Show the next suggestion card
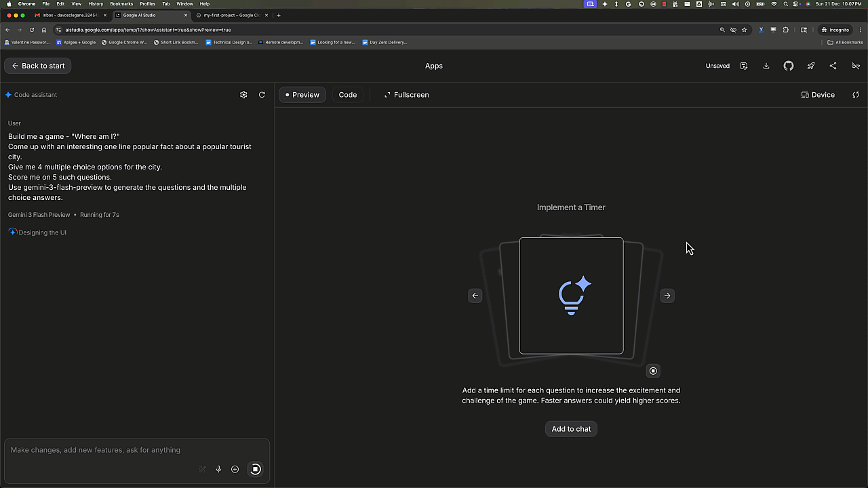868x488 pixels. (x=667, y=296)
